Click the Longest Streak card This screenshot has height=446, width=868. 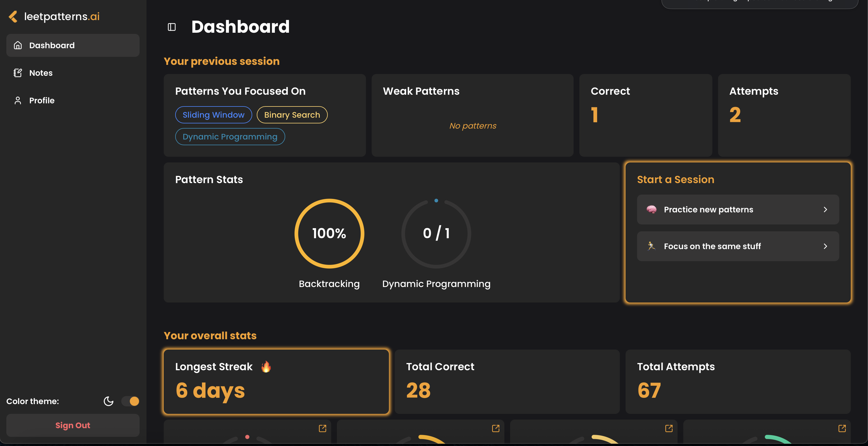tap(276, 381)
